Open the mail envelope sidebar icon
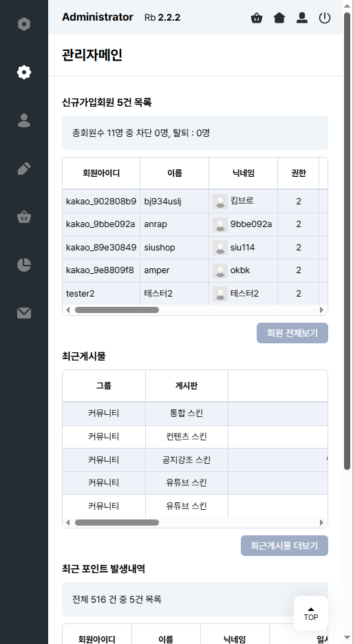Image resolution: width=353 pixels, height=644 pixels. [24, 313]
